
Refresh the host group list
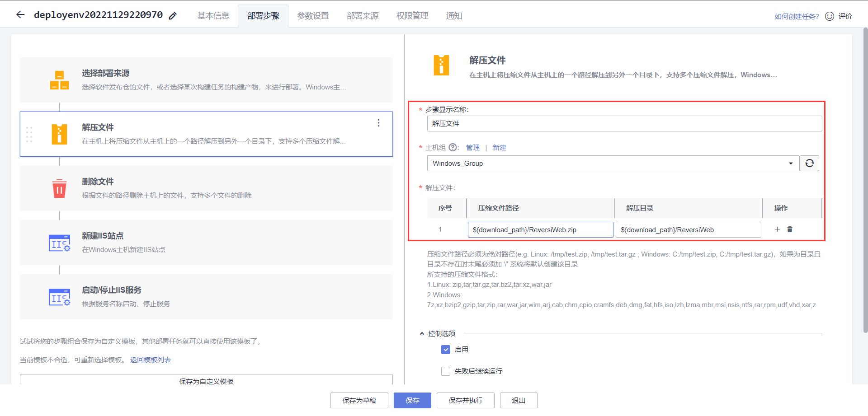pyautogui.click(x=809, y=163)
